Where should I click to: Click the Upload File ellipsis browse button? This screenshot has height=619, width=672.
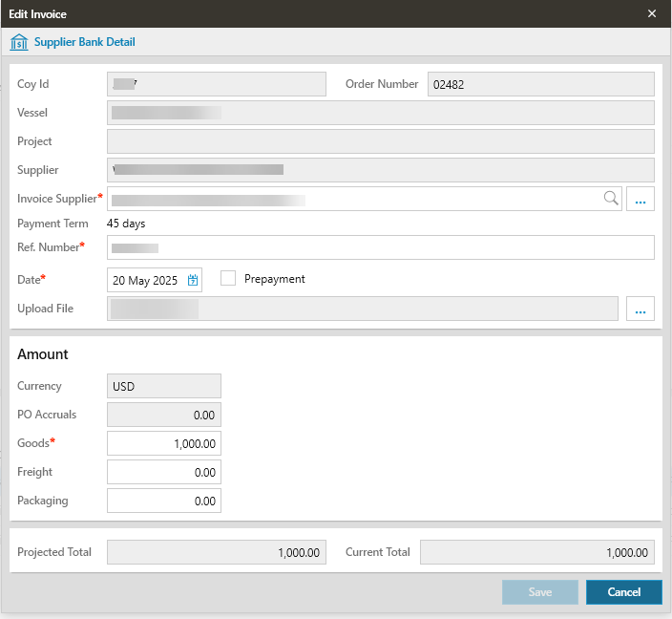(x=640, y=309)
